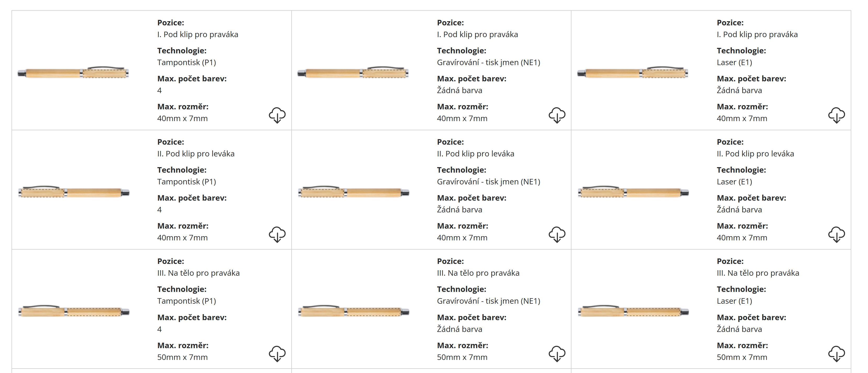
Task: Click "Laser (E1)" text in the top-right card
Action: [734, 63]
